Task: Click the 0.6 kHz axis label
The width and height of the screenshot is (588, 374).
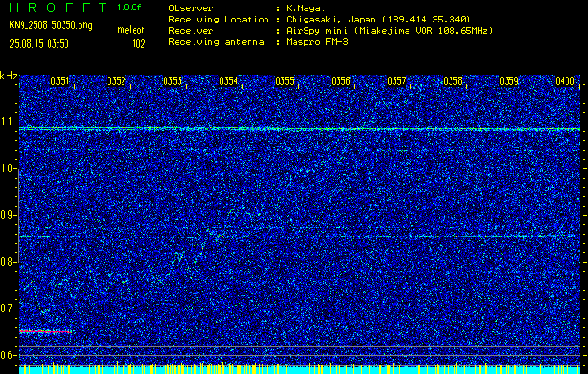Action: (x=7, y=355)
